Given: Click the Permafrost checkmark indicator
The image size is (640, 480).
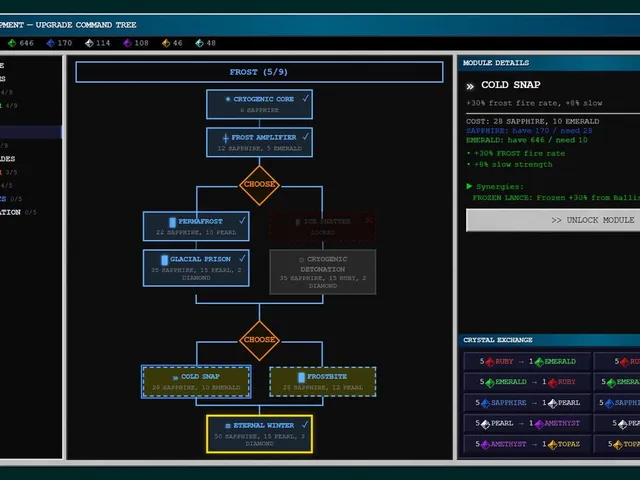Looking at the screenshot, I should coord(242,220).
